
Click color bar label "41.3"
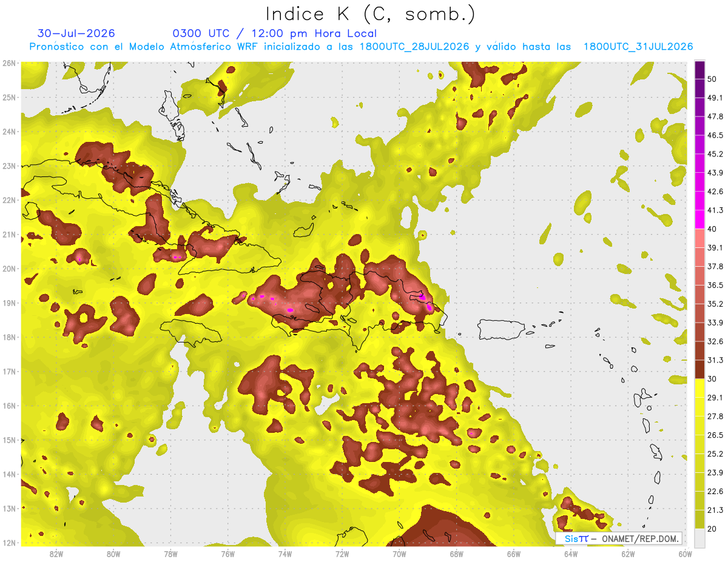pos(715,210)
